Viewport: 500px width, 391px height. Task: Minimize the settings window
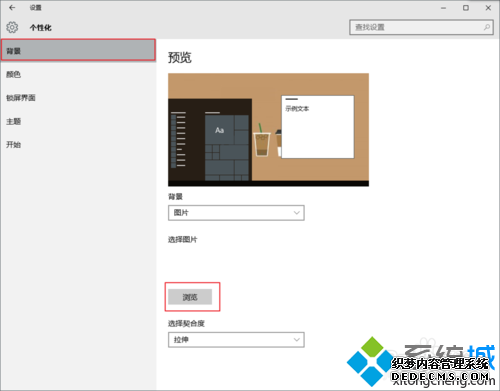(x=443, y=8)
